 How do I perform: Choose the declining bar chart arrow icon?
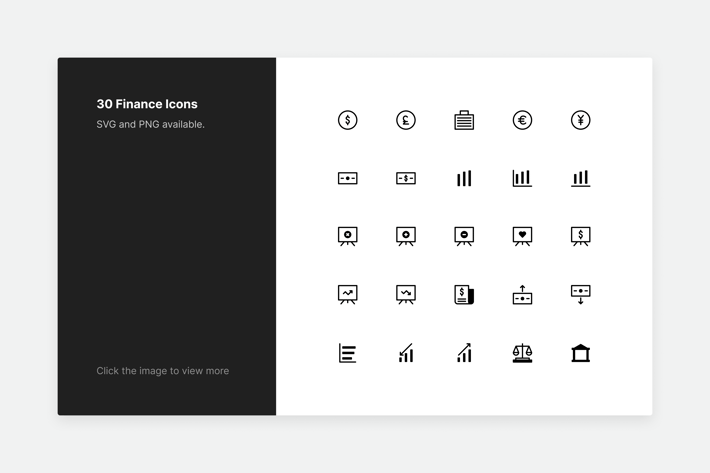click(x=406, y=353)
